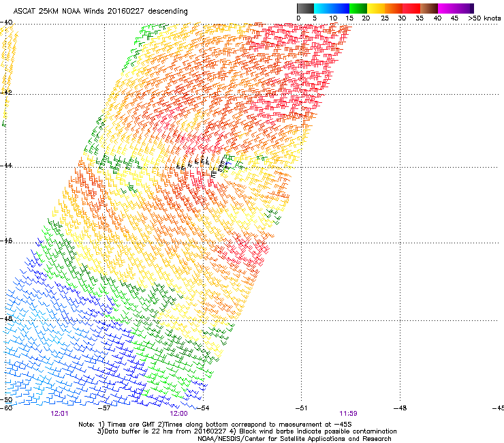Click the note 'Times are GMT' line
The height and width of the screenshot is (443, 504).
[x=215, y=425]
